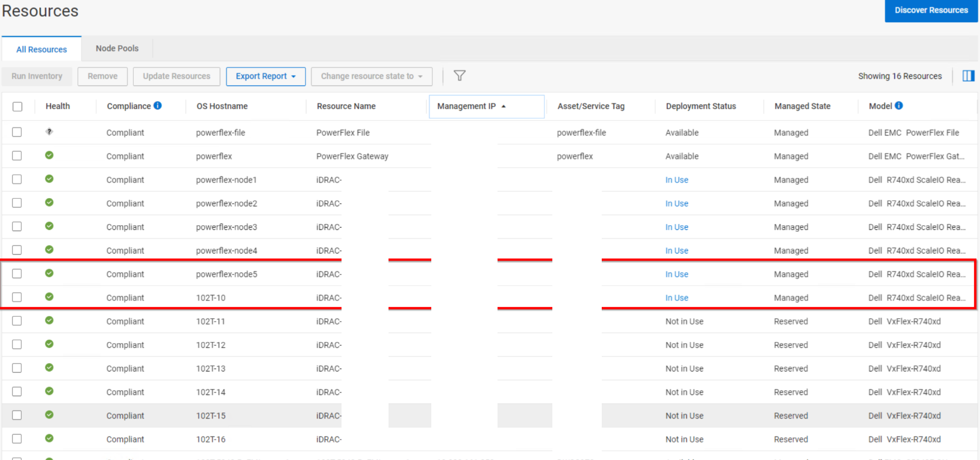
Task: Click the Model column info icon
Action: pyautogui.click(x=899, y=105)
